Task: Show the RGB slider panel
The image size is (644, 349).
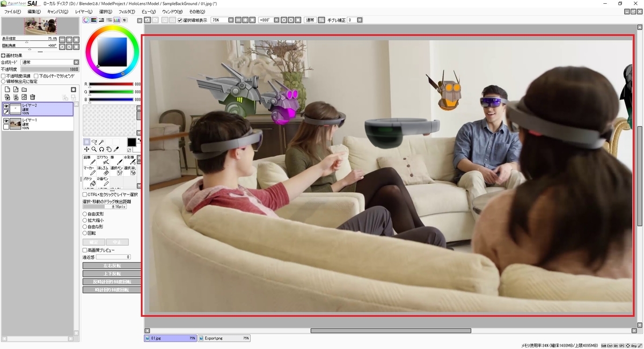Action: 93,20
